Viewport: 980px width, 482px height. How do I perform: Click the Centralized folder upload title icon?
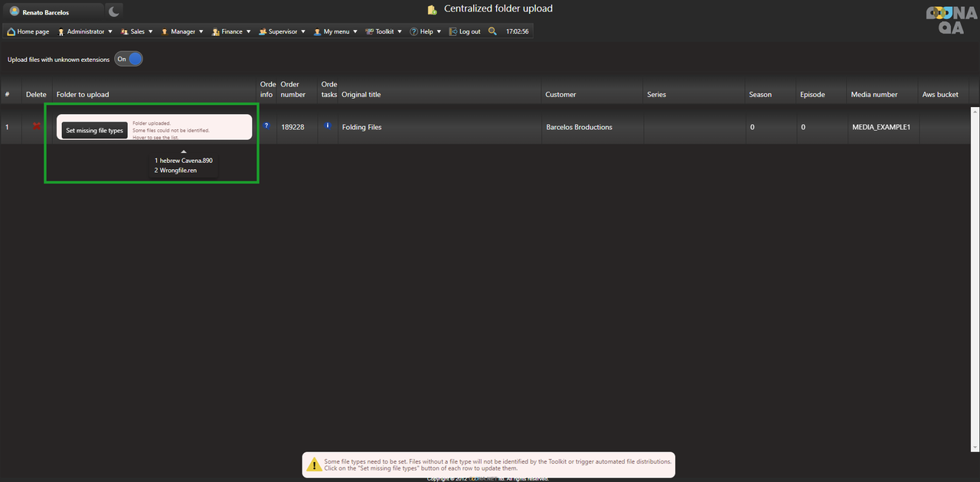pos(433,10)
